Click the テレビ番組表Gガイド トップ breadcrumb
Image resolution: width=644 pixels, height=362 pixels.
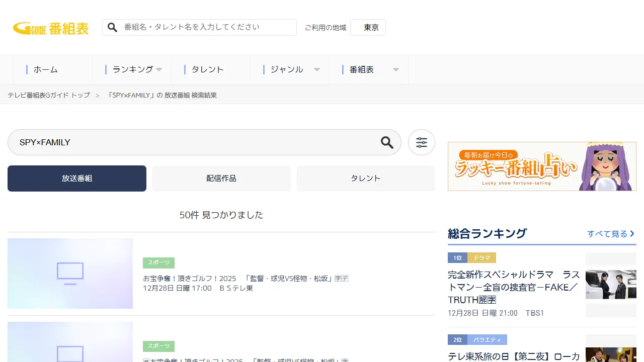point(49,95)
